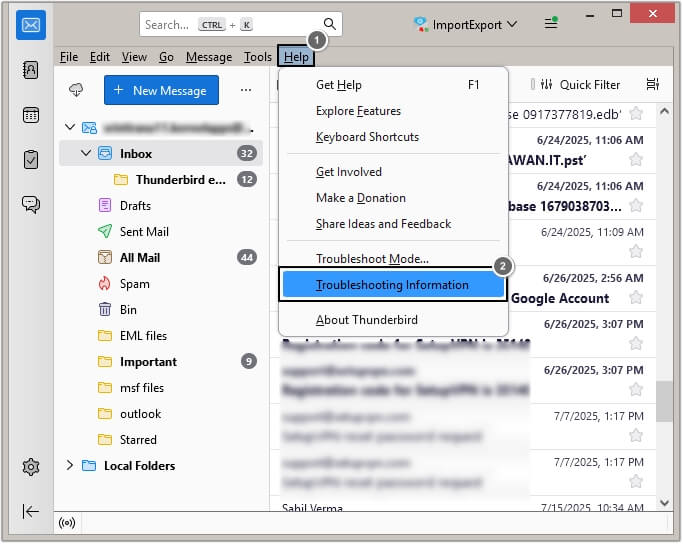
Task: Select Troubleshooting Information menu entry
Action: click(x=392, y=285)
